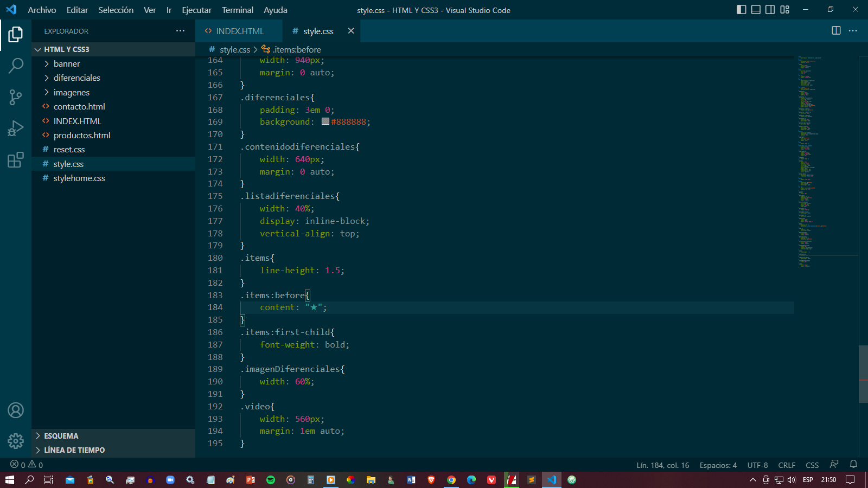Open the Accounts menu icon

(16, 410)
